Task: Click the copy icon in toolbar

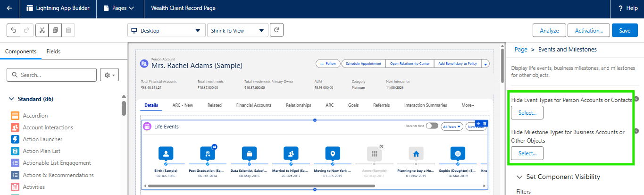Action: click(55, 30)
